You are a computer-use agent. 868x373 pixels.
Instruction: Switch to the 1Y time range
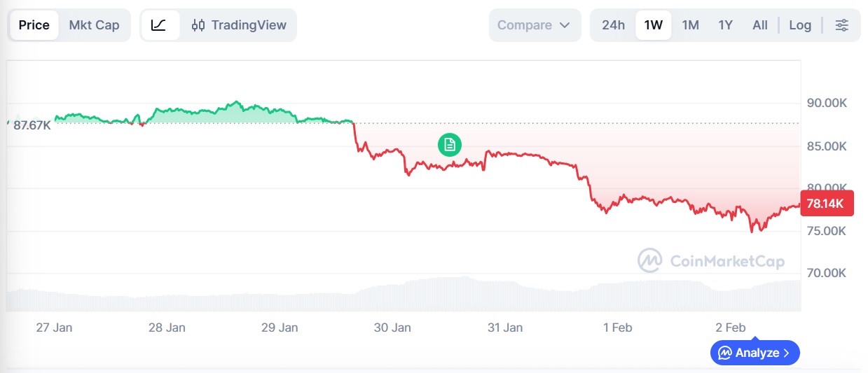click(x=725, y=25)
